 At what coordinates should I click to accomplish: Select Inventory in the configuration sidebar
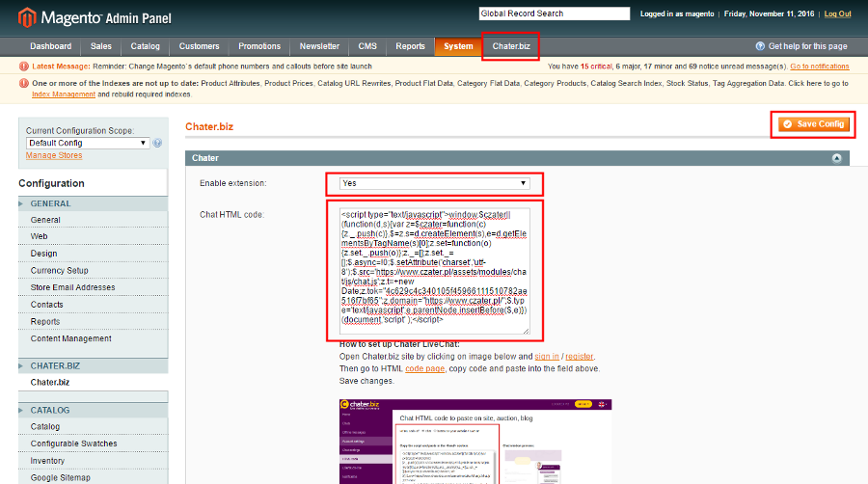[47, 461]
